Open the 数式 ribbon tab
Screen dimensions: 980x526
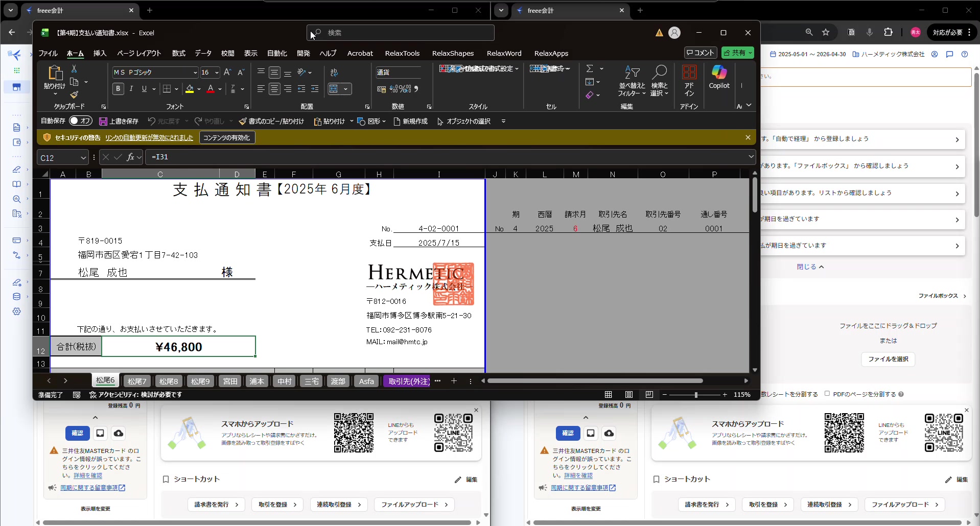click(x=179, y=53)
